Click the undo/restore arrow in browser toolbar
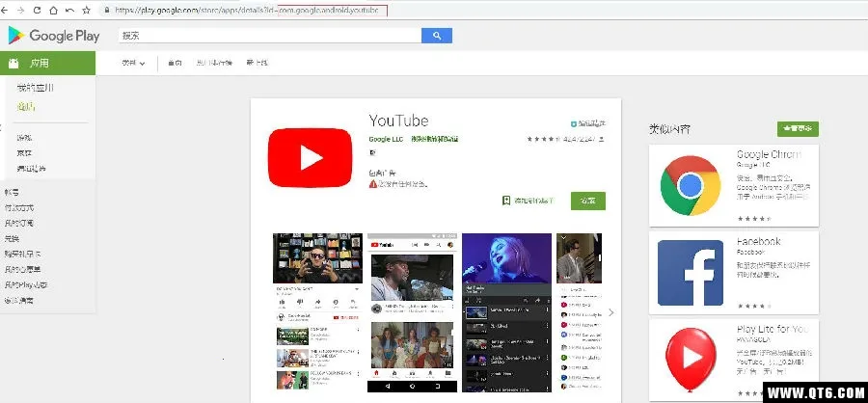868x403 pixels. pos(69,10)
